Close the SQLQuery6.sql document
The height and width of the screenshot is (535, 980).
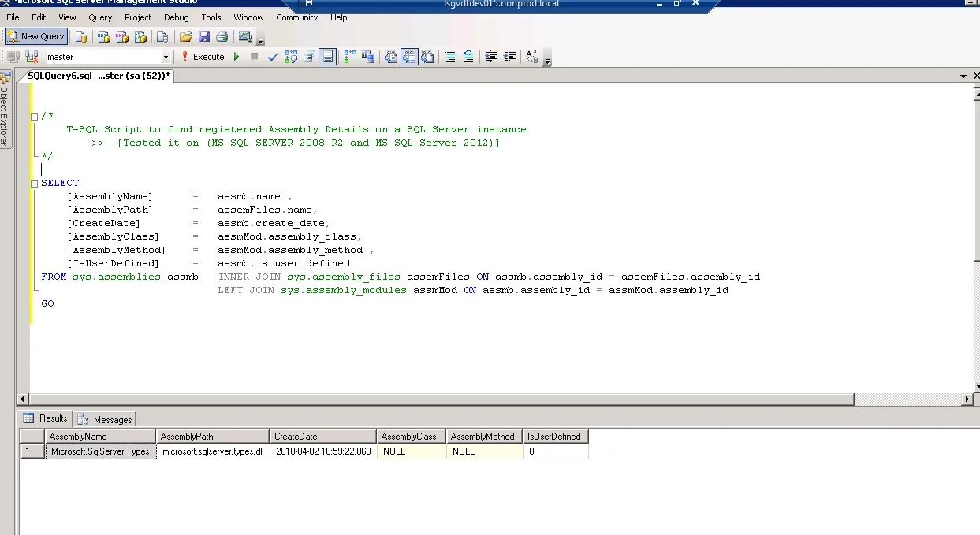[975, 76]
